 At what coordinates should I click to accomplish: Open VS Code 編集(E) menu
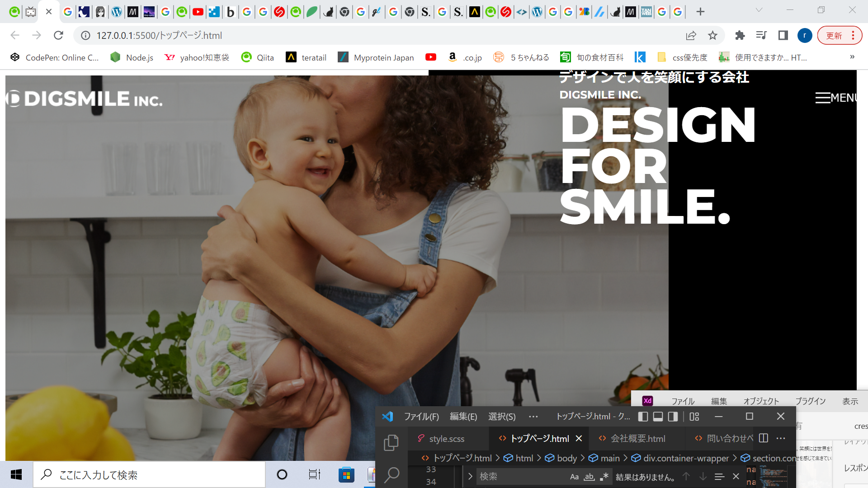tap(463, 416)
